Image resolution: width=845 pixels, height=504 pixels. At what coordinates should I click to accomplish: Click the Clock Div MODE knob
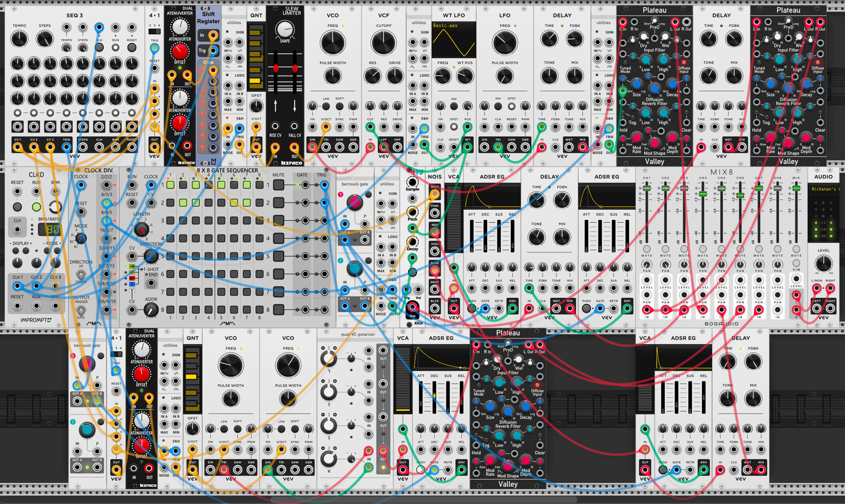click(81, 238)
